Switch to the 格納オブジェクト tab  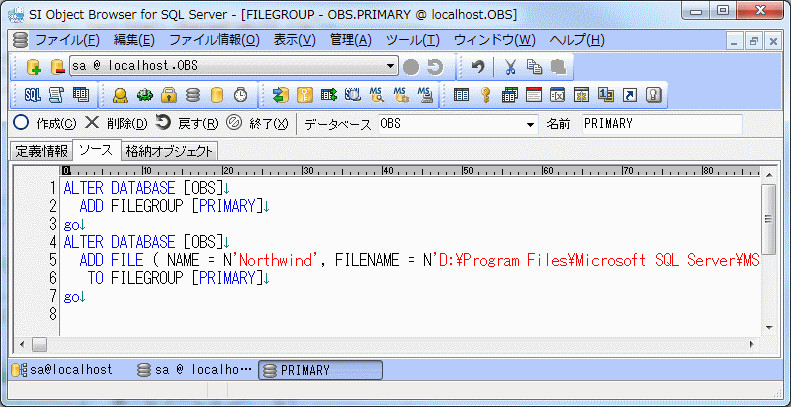169,151
